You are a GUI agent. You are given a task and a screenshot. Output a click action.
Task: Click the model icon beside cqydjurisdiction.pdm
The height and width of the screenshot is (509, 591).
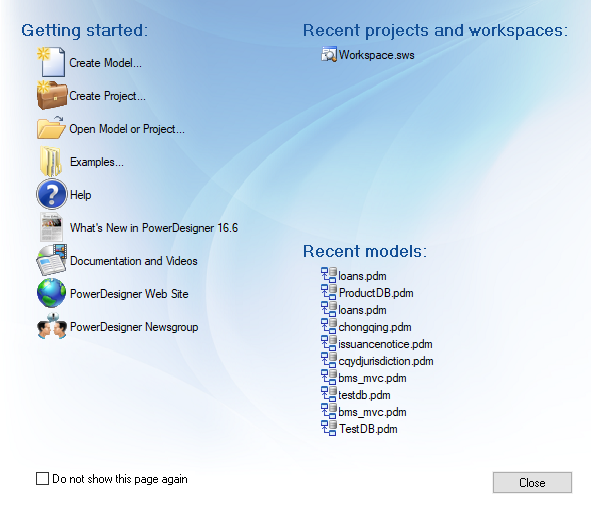(329, 360)
